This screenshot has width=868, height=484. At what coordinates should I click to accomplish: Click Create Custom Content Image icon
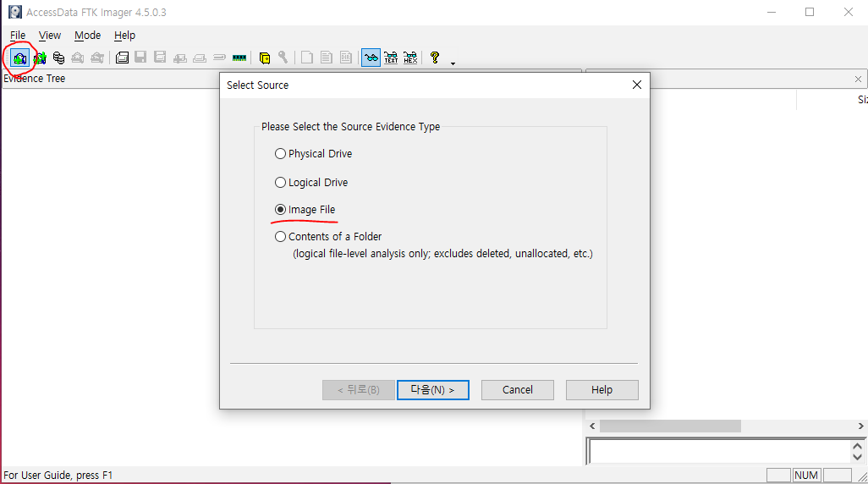[200, 58]
